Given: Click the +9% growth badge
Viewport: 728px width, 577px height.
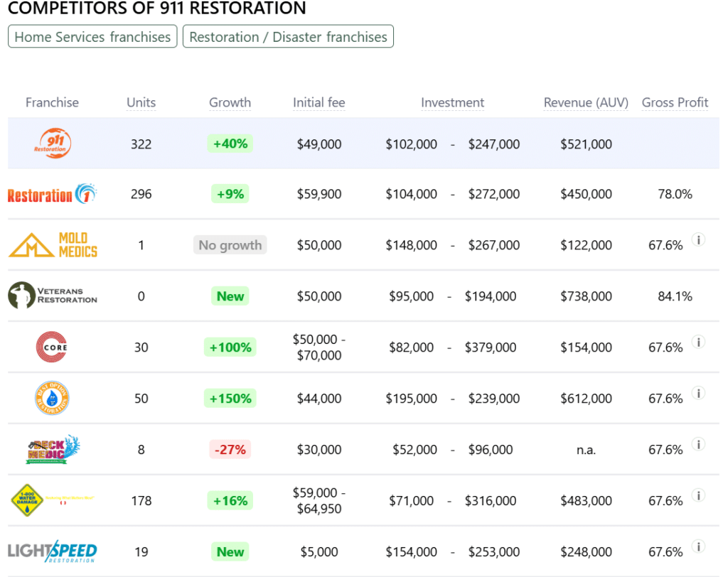Looking at the screenshot, I should (x=230, y=193).
